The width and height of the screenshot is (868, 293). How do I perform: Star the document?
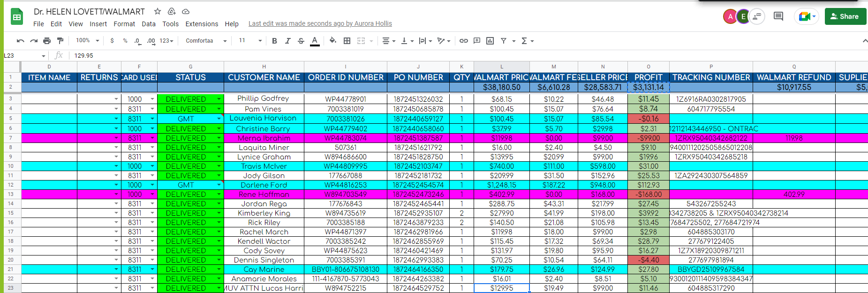pos(158,11)
